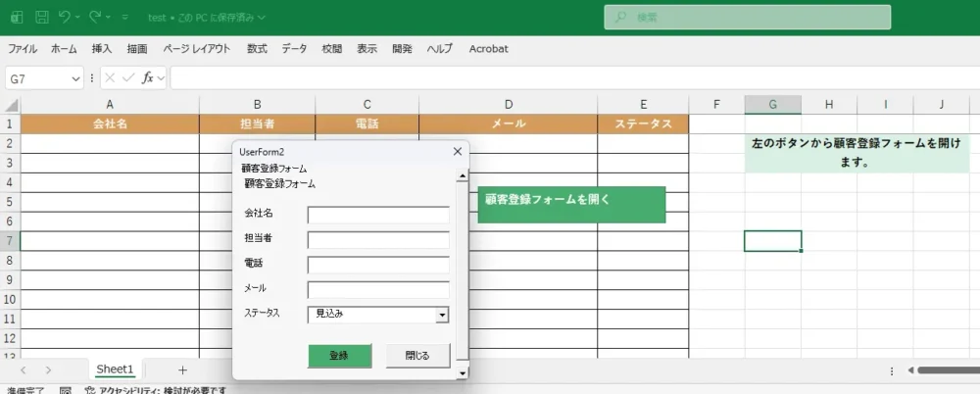Switch to the ホーム tab

(x=64, y=49)
